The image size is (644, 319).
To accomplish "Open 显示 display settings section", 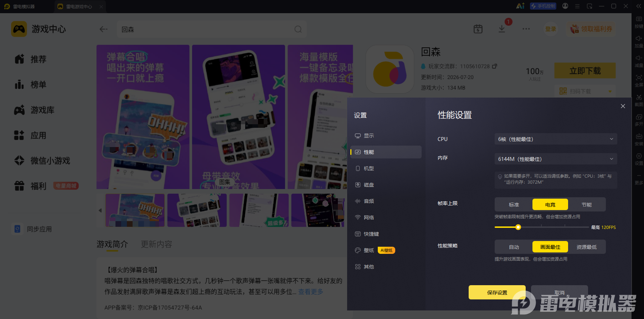I will coord(386,136).
